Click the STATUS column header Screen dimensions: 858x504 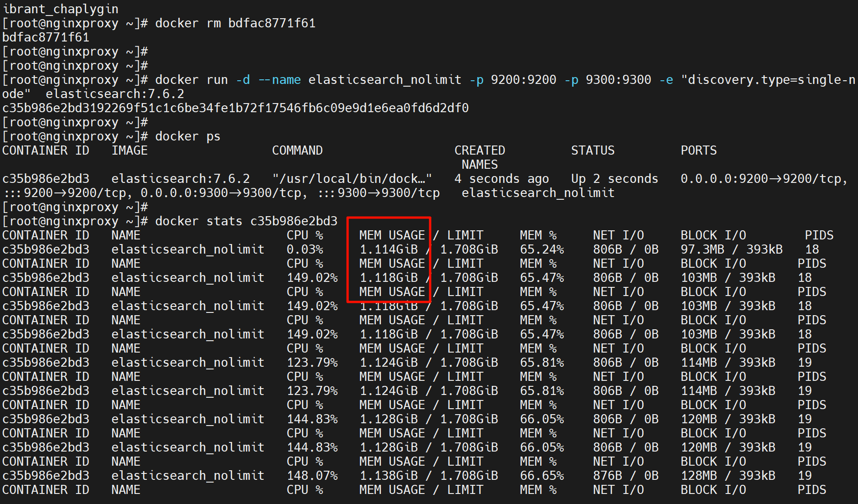point(593,151)
